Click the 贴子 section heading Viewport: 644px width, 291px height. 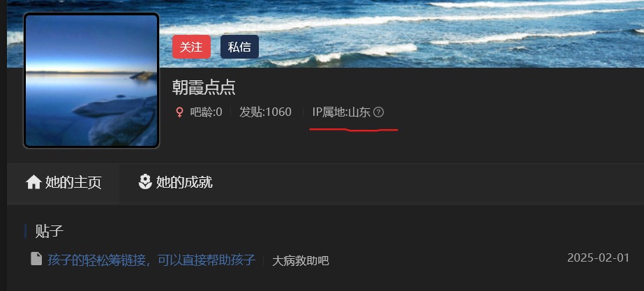coord(50,232)
